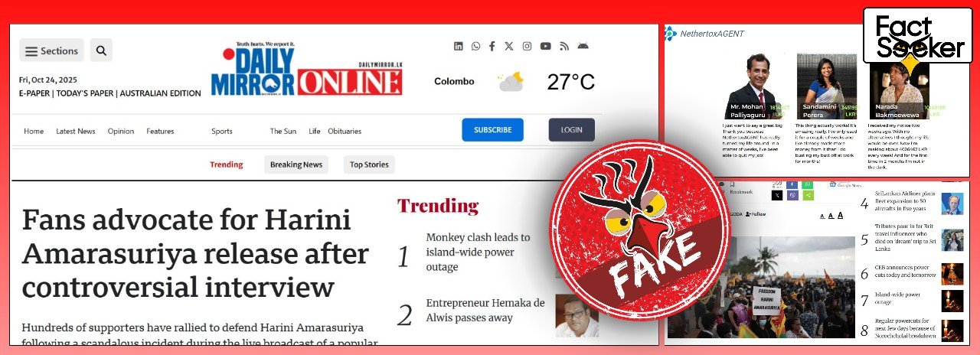Select the Top Stories tab
Screen dimensions: 980x355
(x=369, y=164)
